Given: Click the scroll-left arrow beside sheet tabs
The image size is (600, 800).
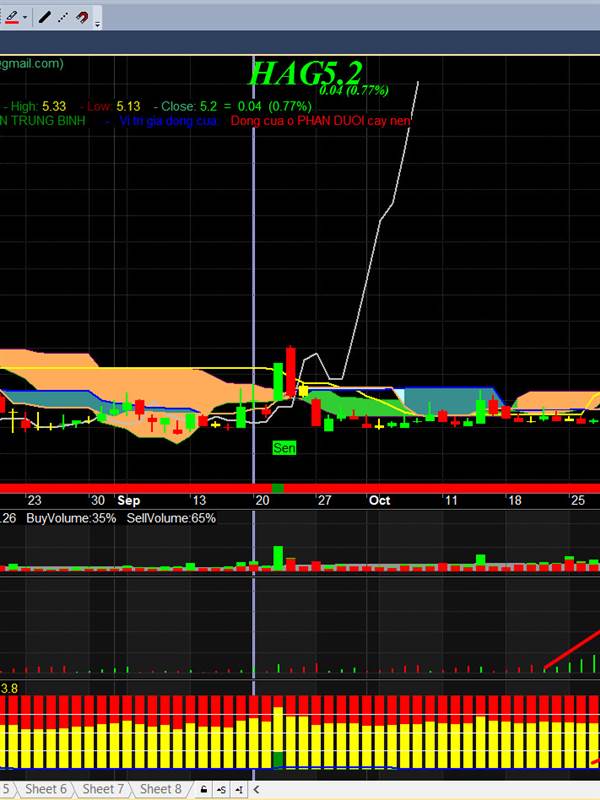Looking at the screenshot, I should click(256, 789).
